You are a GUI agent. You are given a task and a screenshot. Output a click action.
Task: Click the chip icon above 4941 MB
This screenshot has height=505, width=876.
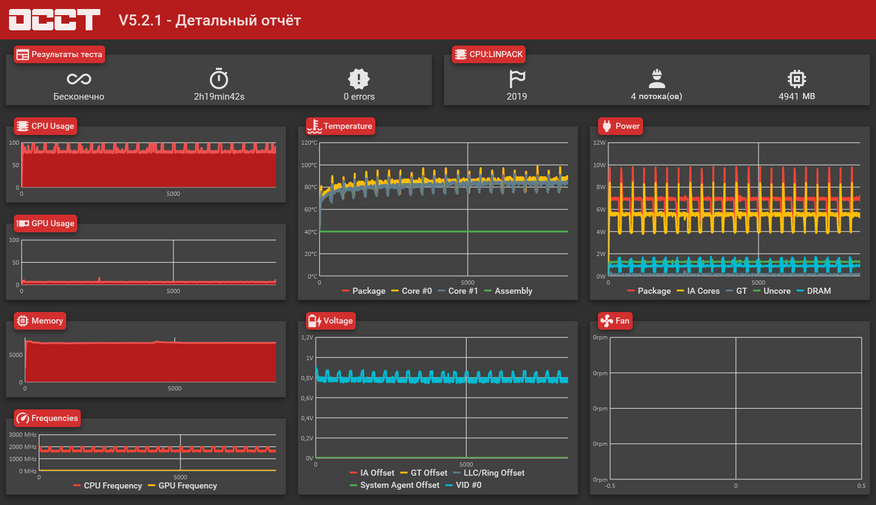click(796, 79)
